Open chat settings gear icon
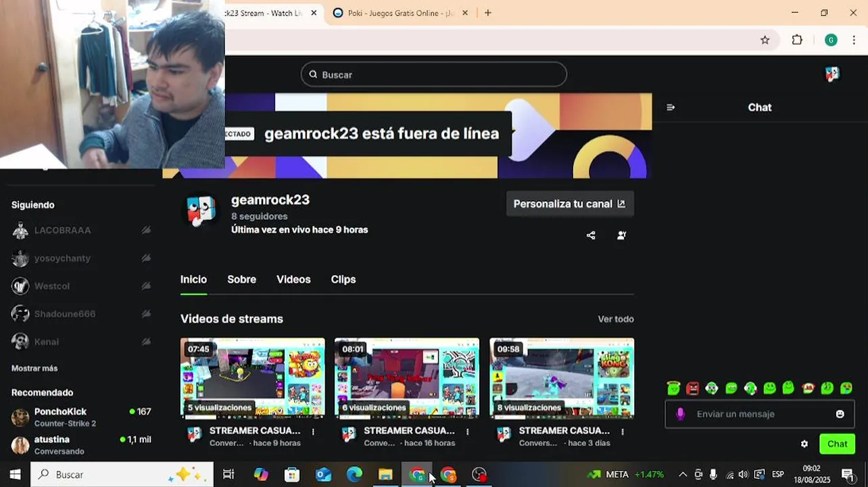The image size is (868, 487). (x=804, y=444)
